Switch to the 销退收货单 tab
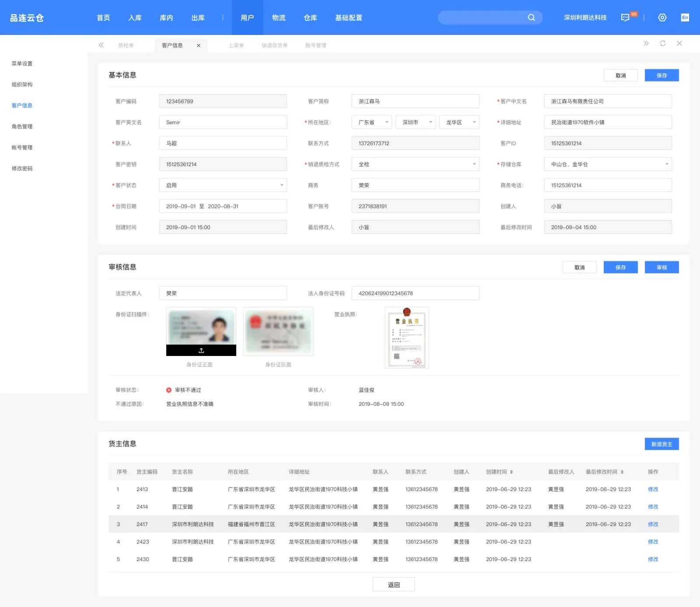 (275, 45)
